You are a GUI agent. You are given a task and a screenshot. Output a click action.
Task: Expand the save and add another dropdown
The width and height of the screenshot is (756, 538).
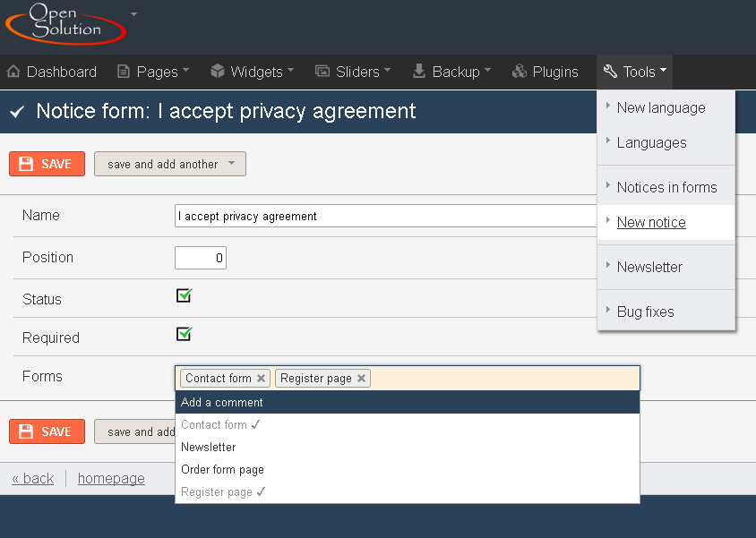point(231,164)
